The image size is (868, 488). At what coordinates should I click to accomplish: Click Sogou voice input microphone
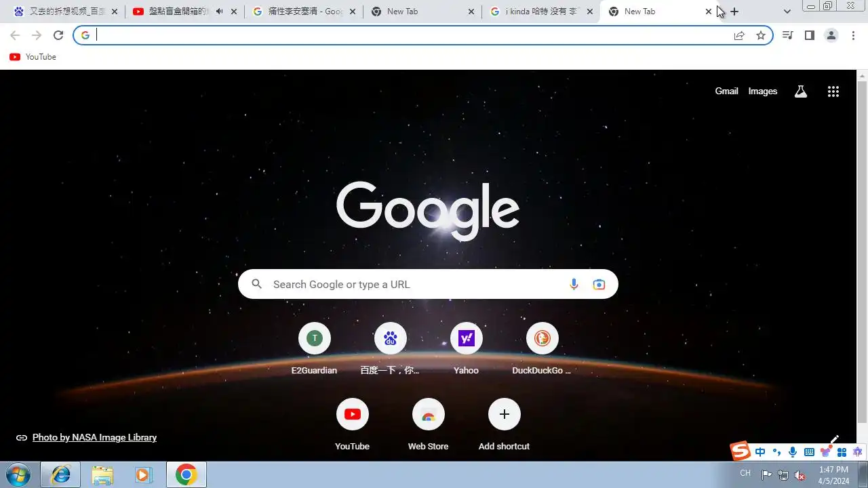(x=793, y=452)
